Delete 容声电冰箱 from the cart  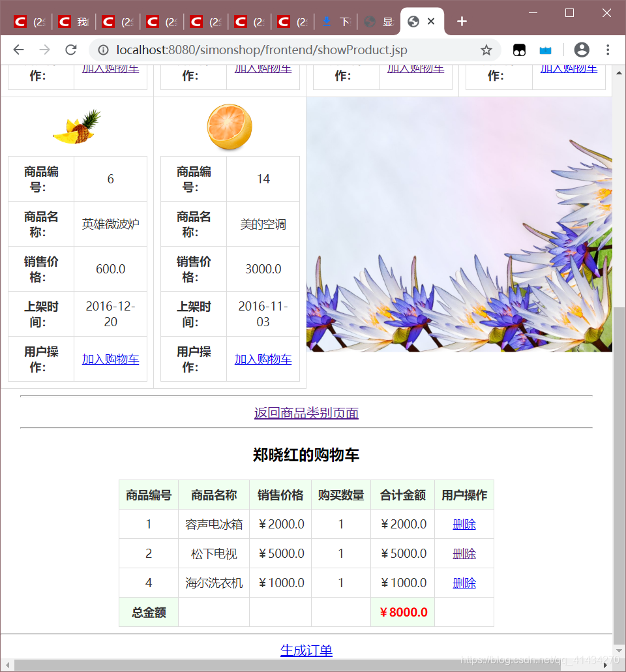[x=464, y=524]
